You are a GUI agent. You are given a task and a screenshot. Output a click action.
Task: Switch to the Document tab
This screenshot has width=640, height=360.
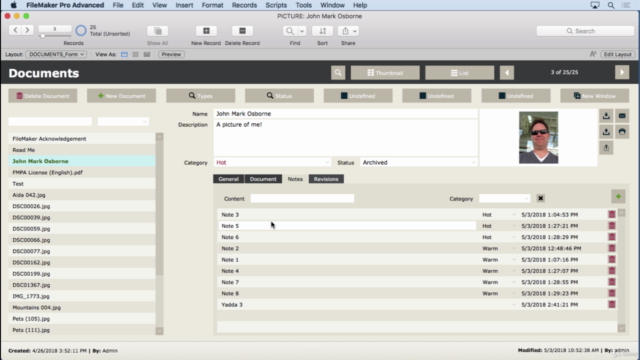[x=263, y=179]
